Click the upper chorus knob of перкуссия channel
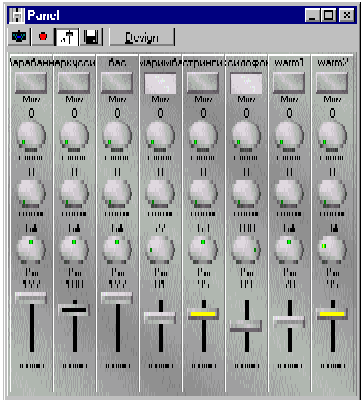Image resolution: width=363 pixels, height=404 pixels. (74, 136)
